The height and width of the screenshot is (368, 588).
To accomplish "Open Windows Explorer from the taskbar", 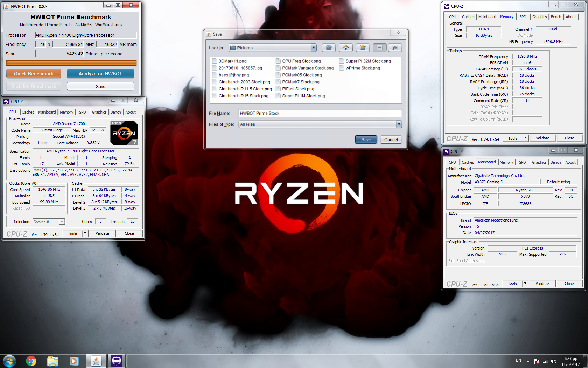I will click(x=53, y=361).
